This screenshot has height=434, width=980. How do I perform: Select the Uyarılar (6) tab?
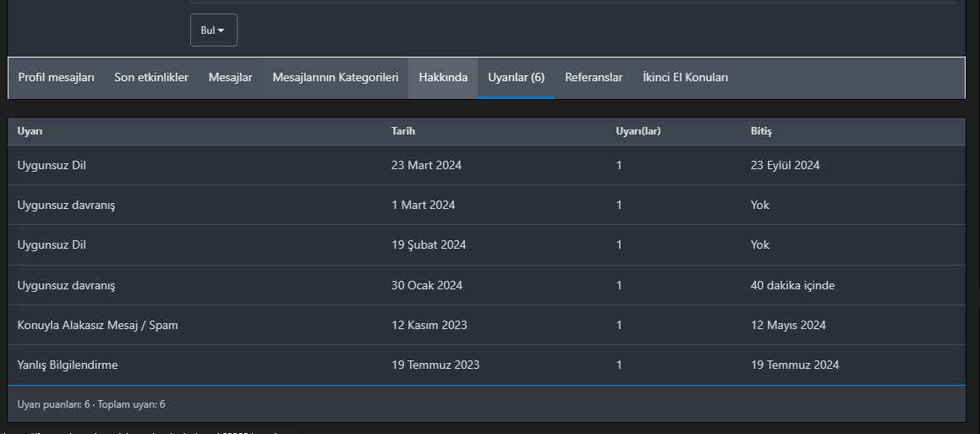click(x=516, y=78)
